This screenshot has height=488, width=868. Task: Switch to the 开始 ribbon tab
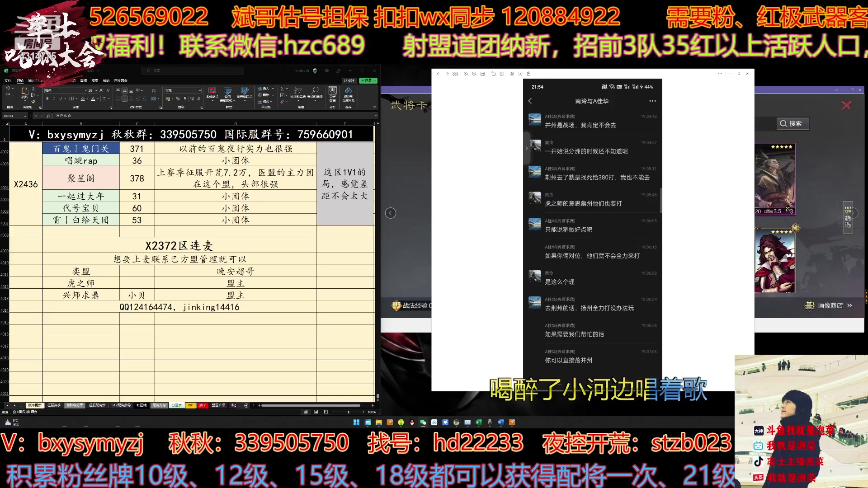point(20,81)
